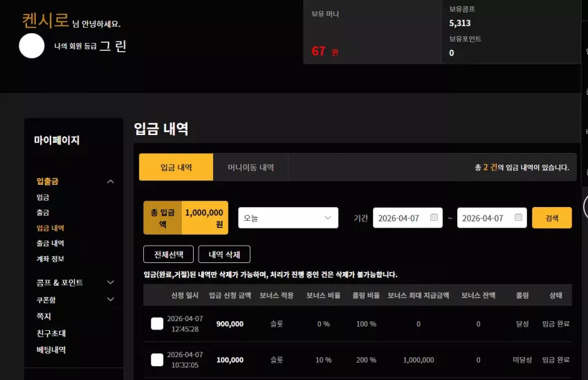Click the 전체선택 button
This screenshot has width=588, height=380.
pos(168,254)
